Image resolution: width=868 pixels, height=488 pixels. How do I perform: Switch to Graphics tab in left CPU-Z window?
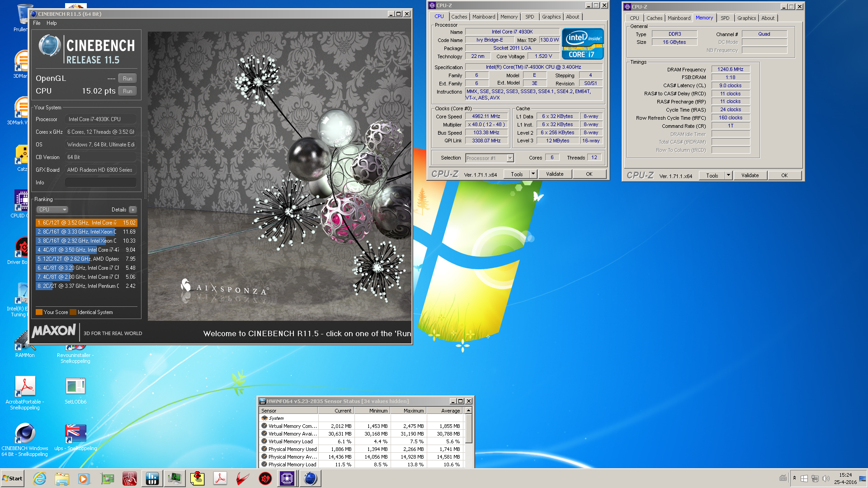click(552, 17)
